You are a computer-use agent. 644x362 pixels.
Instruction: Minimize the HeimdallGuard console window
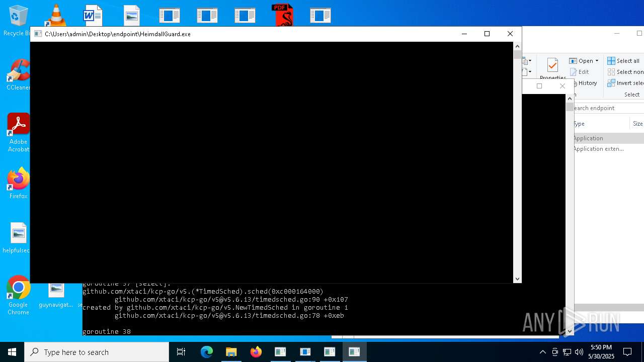464,34
